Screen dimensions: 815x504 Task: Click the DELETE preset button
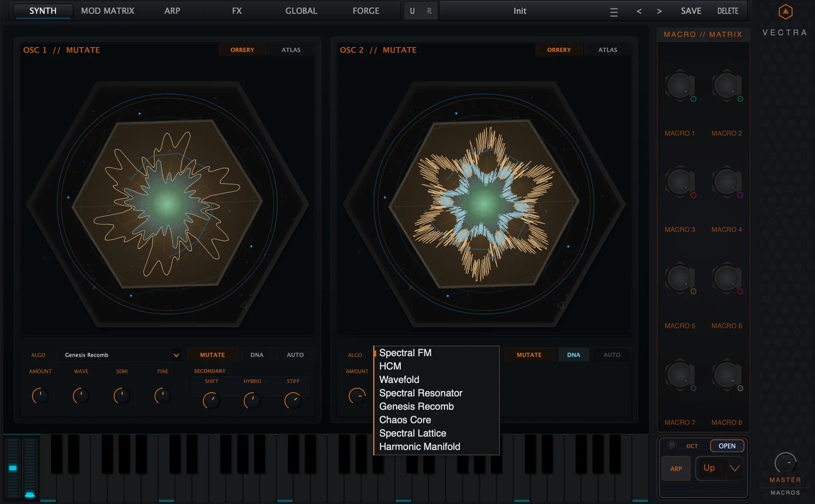(x=728, y=11)
